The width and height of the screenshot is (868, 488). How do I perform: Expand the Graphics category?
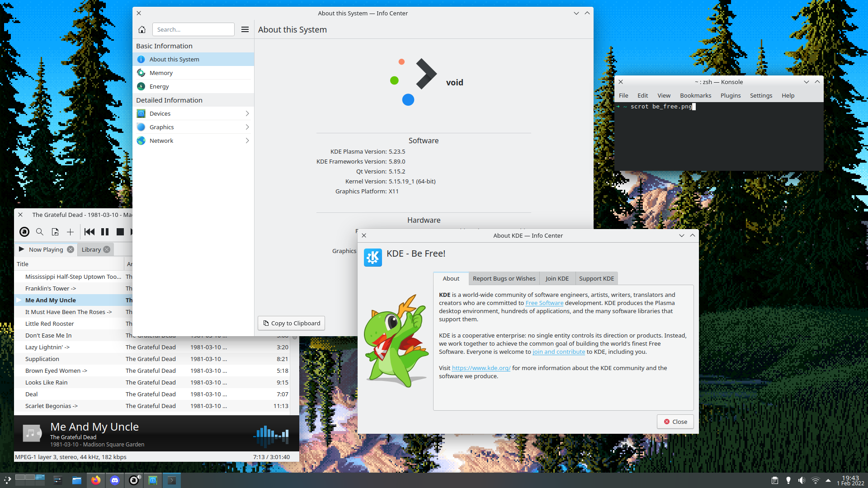[x=194, y=127]
